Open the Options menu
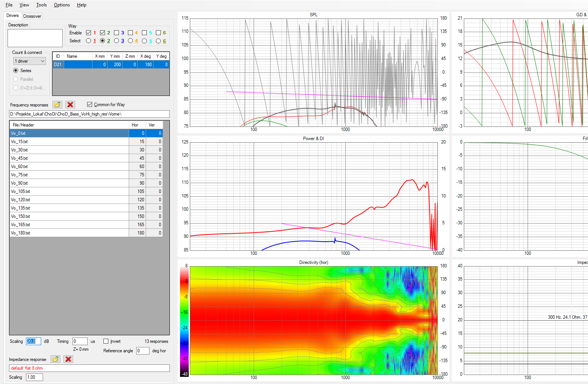The height and width of the screenshot is (384, 588). click(62, 5)
